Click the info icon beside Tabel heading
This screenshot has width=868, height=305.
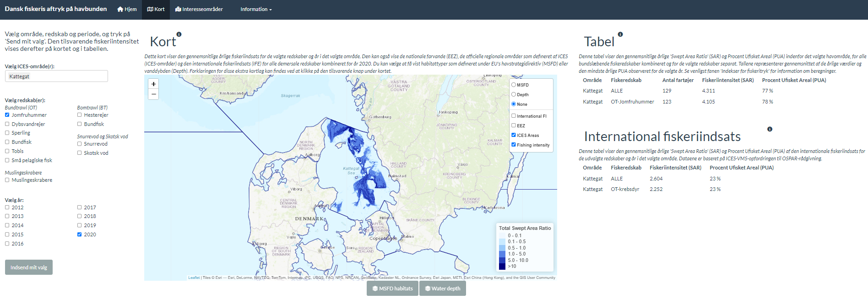pyautogui.click(x=620, y=34)
